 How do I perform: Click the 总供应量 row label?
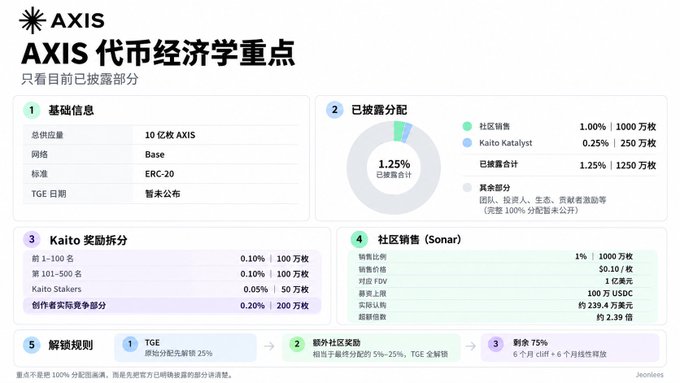click(47, 135)
